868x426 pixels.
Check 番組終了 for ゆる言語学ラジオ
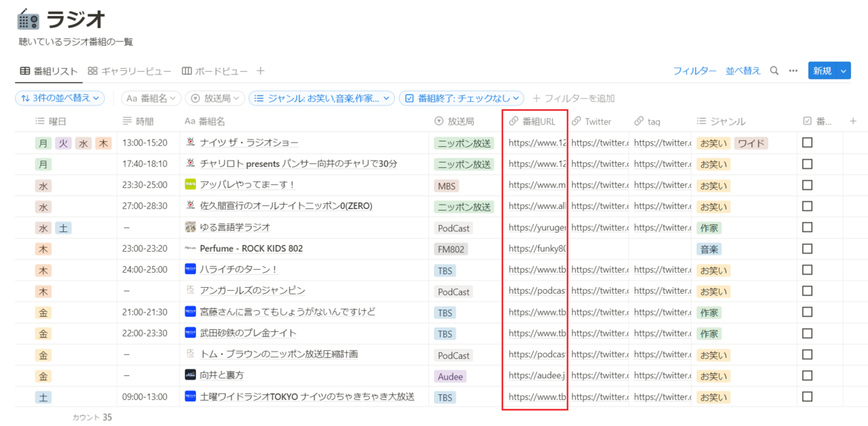coord(807,227)
